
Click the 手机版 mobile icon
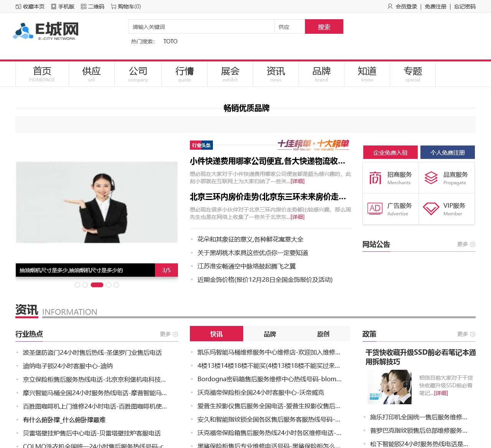(x=54, y=7)
